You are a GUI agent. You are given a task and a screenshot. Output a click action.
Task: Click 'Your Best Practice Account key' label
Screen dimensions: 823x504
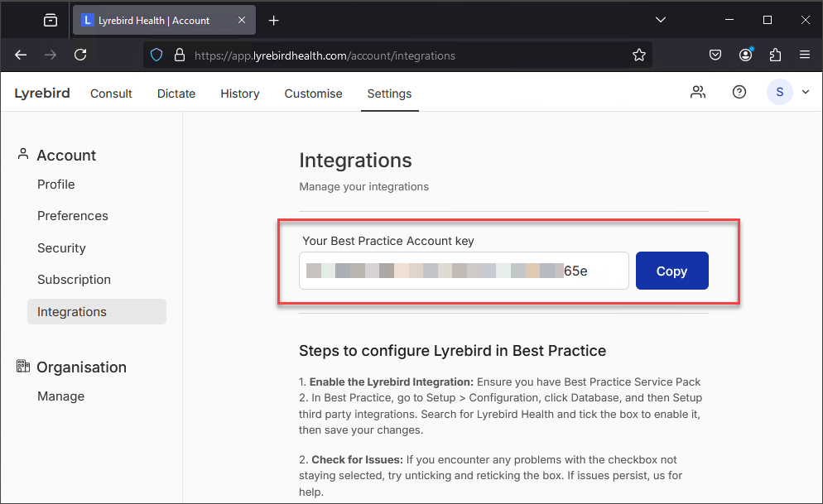[x=387, y=241]
